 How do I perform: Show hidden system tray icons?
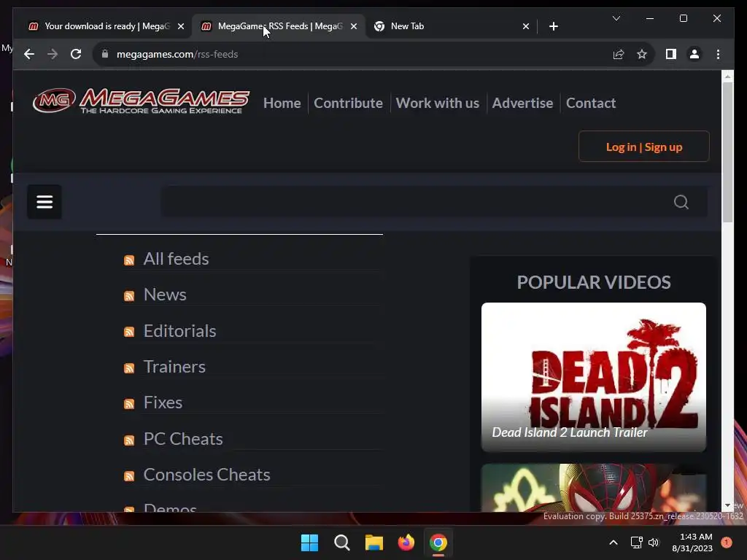click(613, 542)
